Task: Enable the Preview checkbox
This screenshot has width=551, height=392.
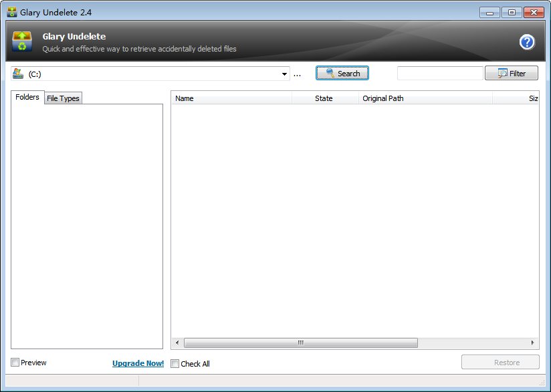Action: (15, 363)
